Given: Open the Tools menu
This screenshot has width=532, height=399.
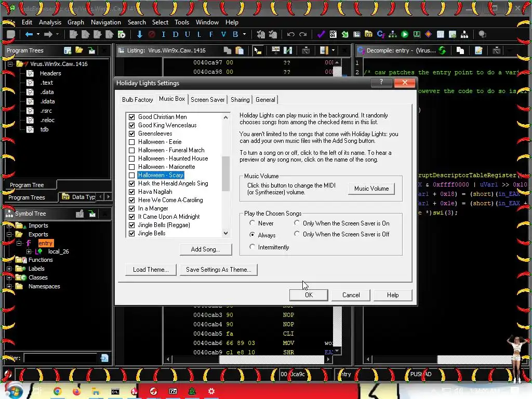Looking at the screenshot, I should pos(181,22).
